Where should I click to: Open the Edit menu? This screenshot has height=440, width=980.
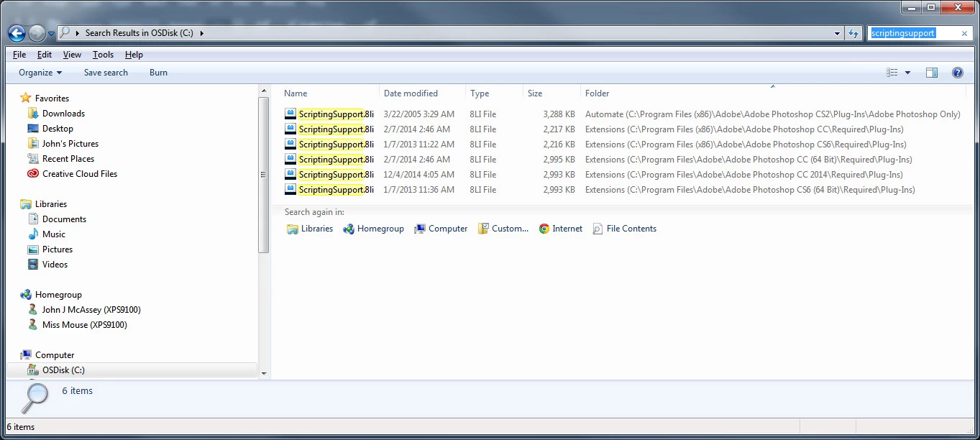click(45, 55)
